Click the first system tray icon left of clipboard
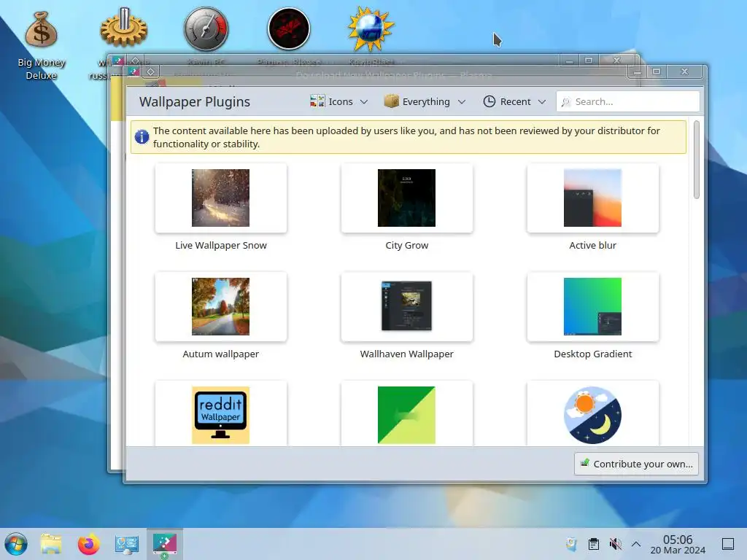 click(572, 544)
